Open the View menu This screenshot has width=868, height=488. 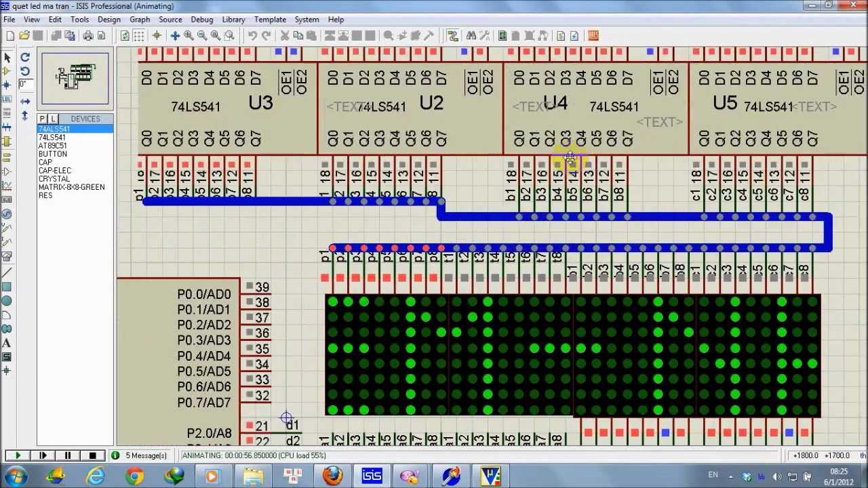pyautogui.click(x=31, y=20)
